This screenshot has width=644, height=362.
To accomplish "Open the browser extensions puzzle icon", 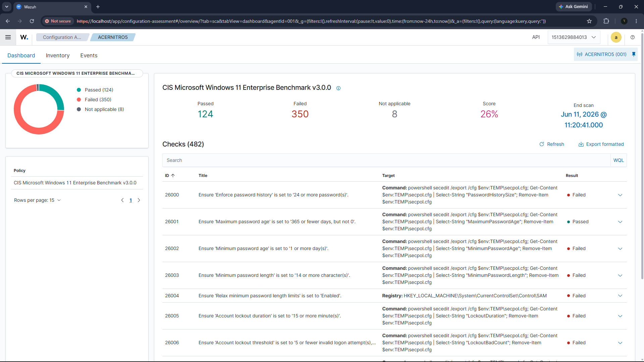I will [606, 21].
